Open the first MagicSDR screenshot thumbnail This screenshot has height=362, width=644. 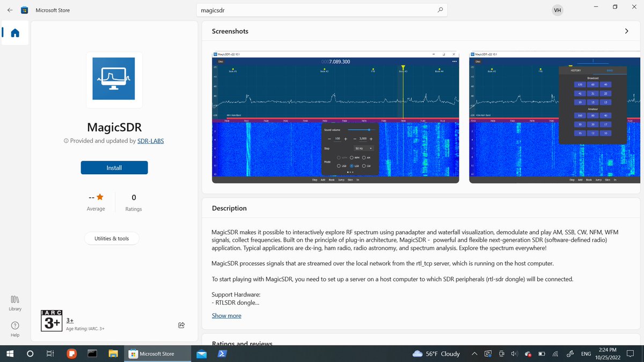[335, 117]
